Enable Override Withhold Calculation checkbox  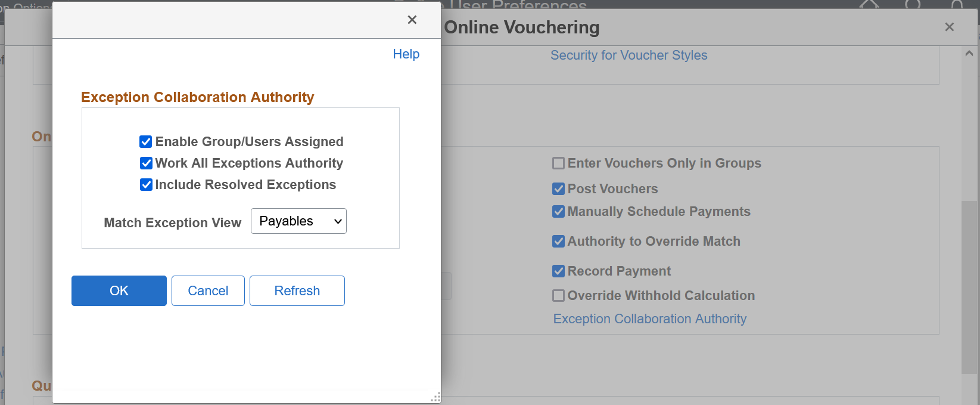[x=558, y=296]
